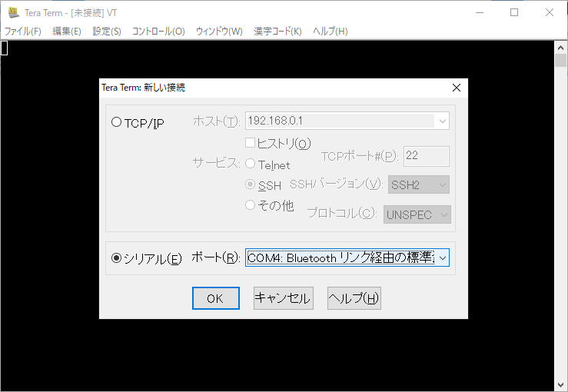
Task: Click the TCPポート# field showing 22
Action: click(427, 156)
